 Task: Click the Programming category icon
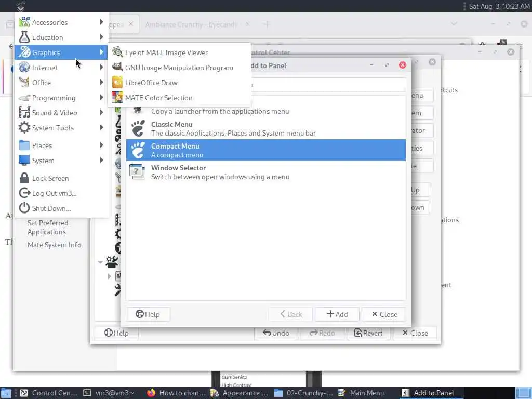click(24, 98)
